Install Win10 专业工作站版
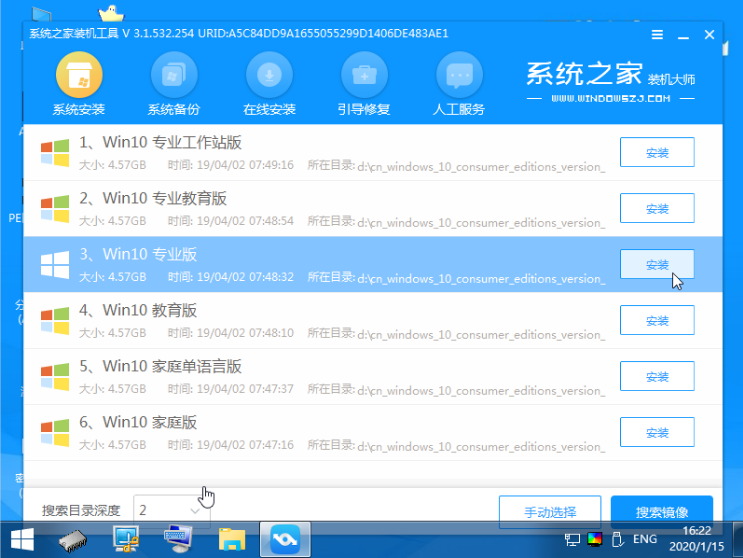The image size is (743, 558). click(x=657, y=153)
